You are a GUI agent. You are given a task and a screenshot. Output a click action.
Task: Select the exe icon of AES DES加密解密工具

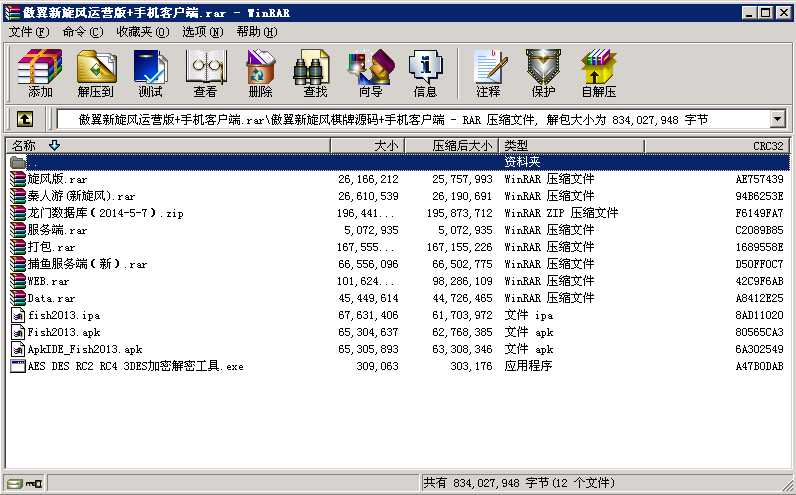pyautogui.click(x=18, y=366)
